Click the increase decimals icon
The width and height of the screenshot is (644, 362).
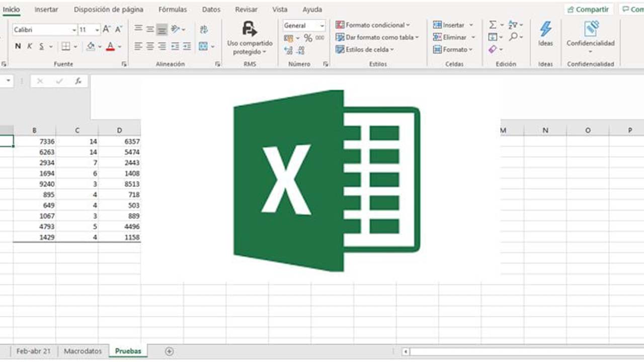[x=288, y=50]
